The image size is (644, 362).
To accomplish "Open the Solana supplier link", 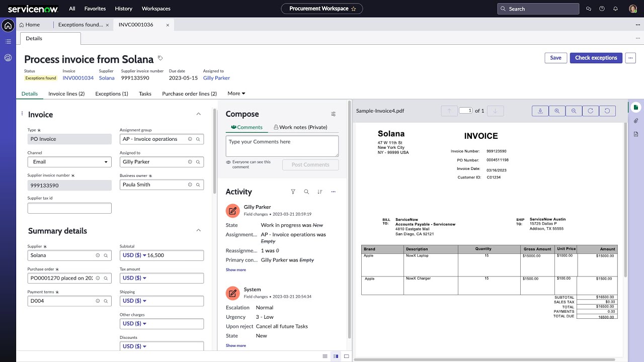I will pyautogui.click(x=106, y=78).
